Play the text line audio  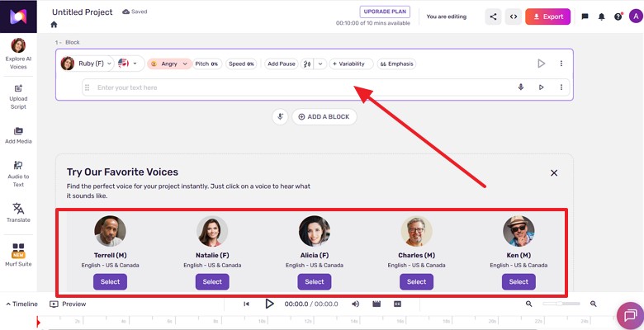[x=542, y=87]
